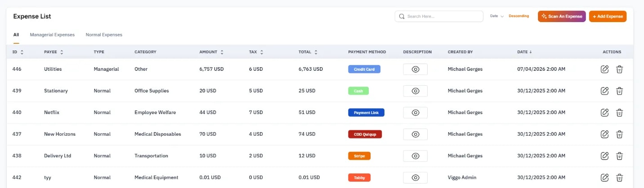The height and width of the screenshot is (188, 644).
Task: Delete expense 439 Stationary
Action: coord(619,91)
